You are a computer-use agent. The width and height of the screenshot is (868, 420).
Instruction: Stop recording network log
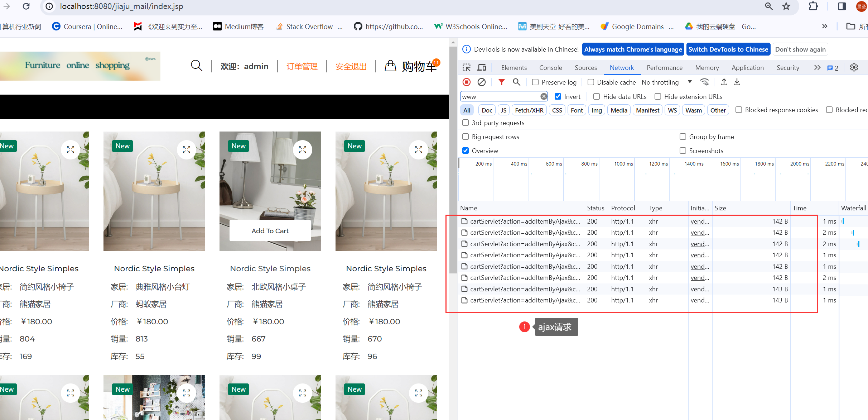(467, 82)
